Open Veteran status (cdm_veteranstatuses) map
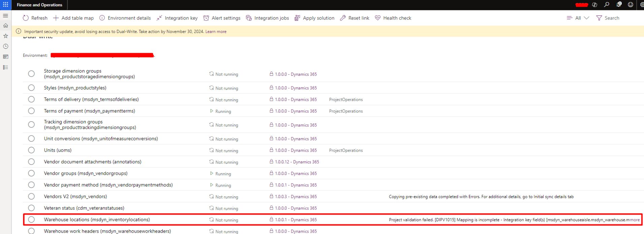Viewport: 644px width, 234px height. pyautogui.click(x=84, y=208)
